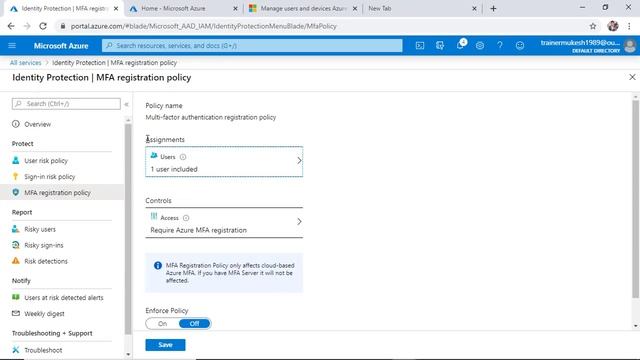This screenshot has height=360, width=640.
Task: Switch to the Home - Microsoft Azure tab
Action: point(173,8)
